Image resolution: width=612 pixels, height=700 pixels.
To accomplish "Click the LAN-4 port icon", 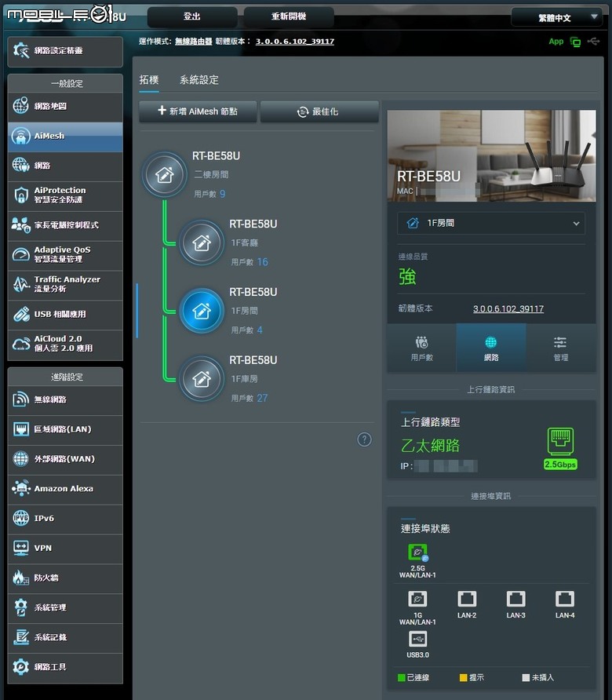I will pyautogui.click(x=565, y=599).
